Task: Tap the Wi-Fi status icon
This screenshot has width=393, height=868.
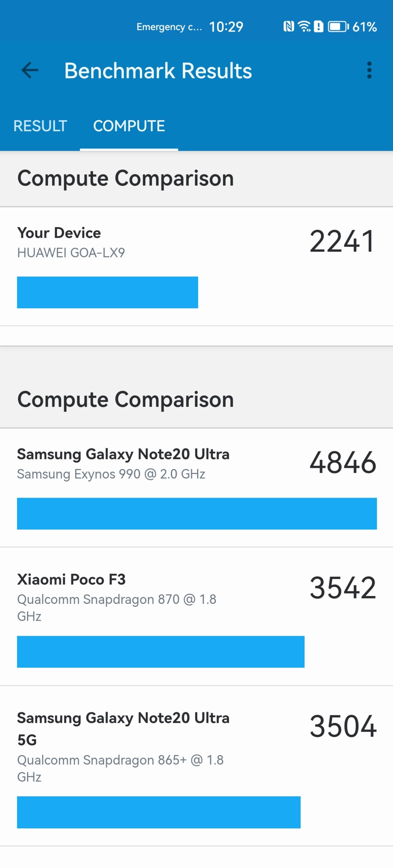Action: coord(304,26)
